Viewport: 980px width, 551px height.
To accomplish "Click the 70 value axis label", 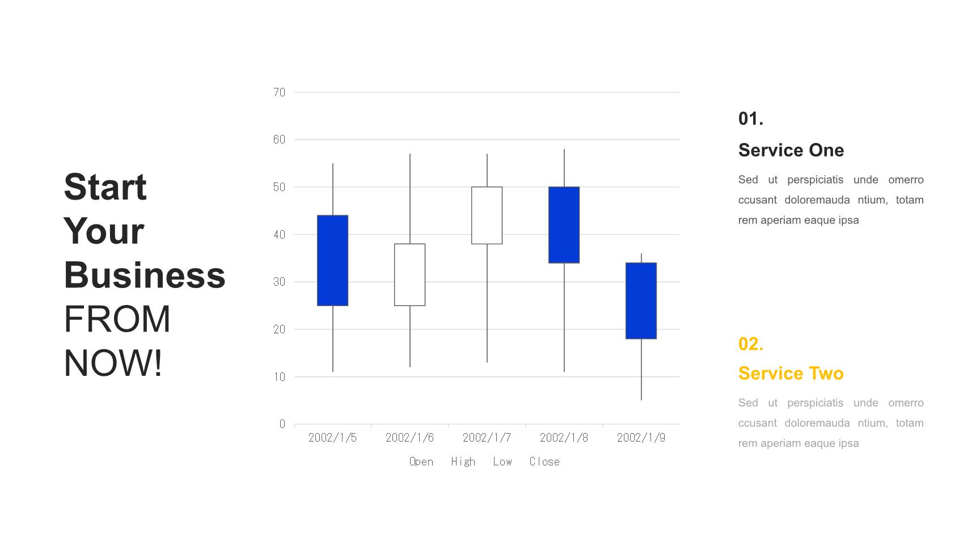I will pyautogui.click(x=279, y=92).
